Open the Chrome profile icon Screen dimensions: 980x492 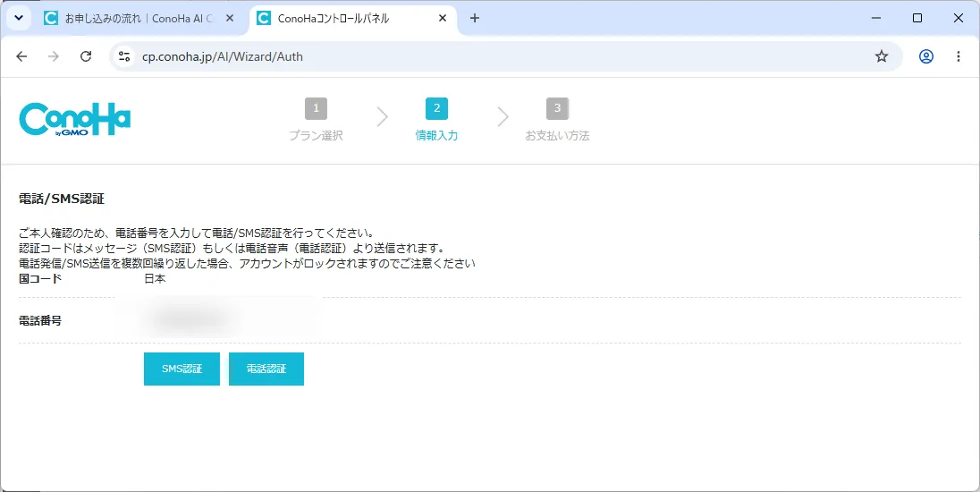tap(926, 56)
